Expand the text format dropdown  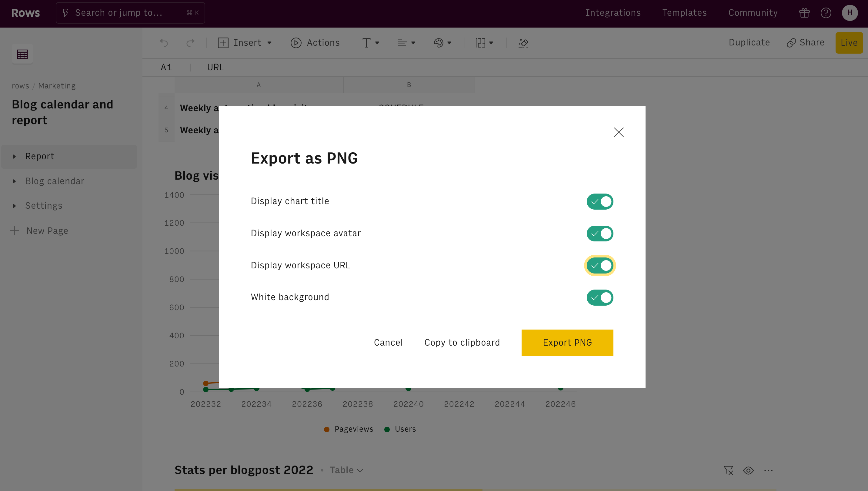[370, 43]
